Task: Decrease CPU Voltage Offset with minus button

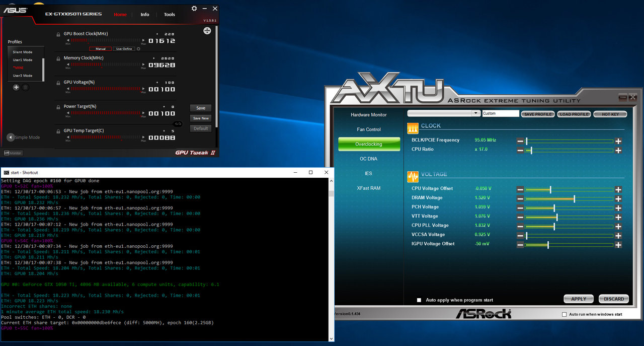Action: 520,189
